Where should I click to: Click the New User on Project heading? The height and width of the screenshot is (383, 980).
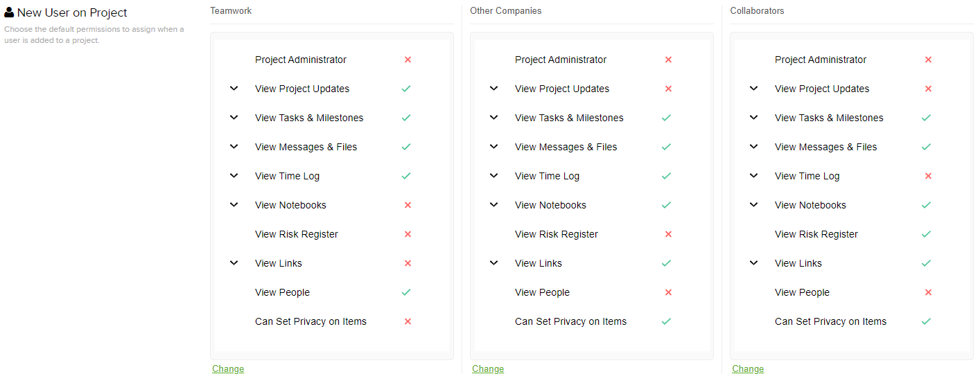72,12
